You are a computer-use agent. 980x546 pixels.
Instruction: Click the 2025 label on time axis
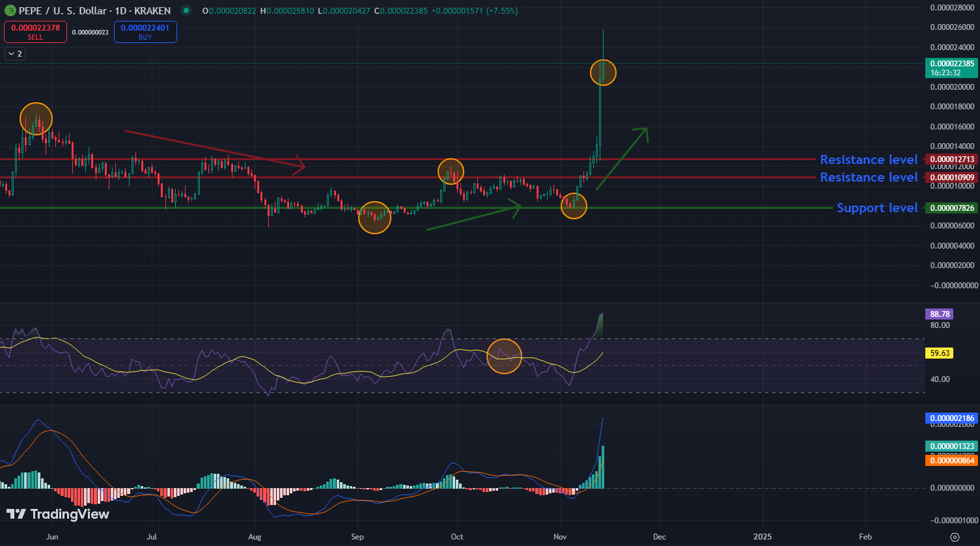tap(762, 537)
